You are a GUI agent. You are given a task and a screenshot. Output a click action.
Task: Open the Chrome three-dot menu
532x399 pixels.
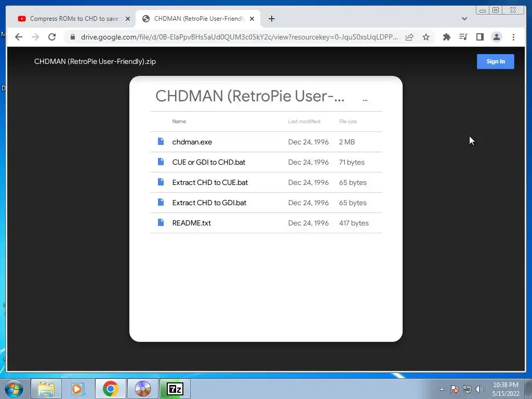(x=513, y=37)
